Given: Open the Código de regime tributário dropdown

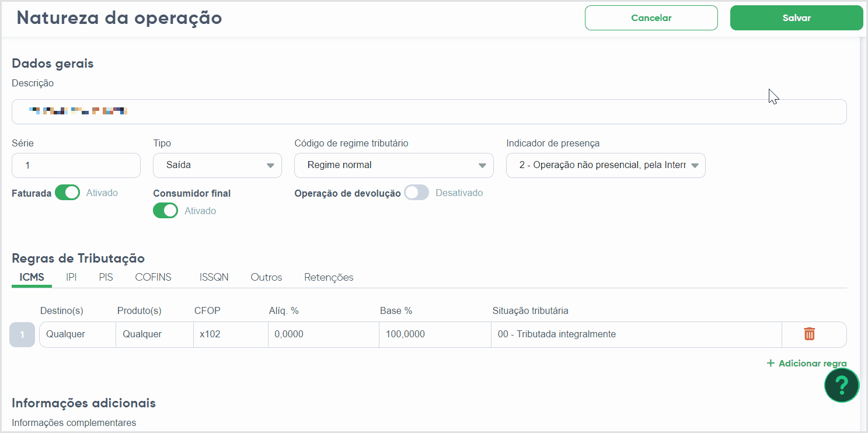Looking at the screenshot, I should click(394, 165).
